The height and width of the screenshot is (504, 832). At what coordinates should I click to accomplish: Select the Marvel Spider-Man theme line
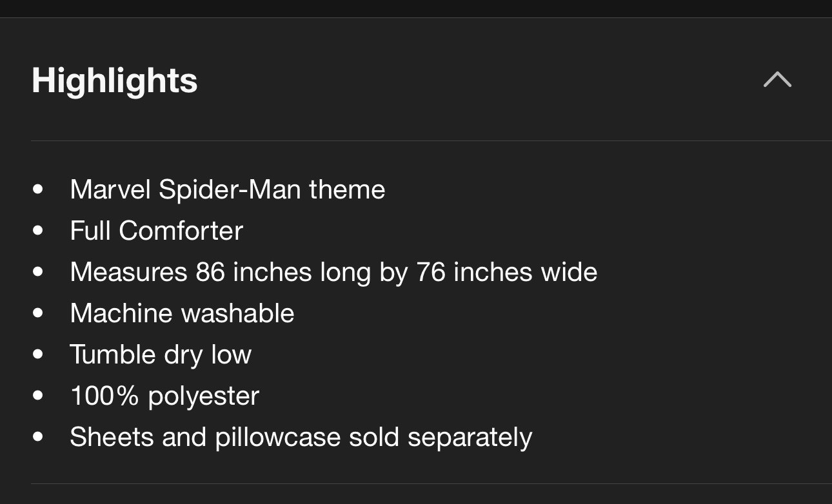point(227,189)
